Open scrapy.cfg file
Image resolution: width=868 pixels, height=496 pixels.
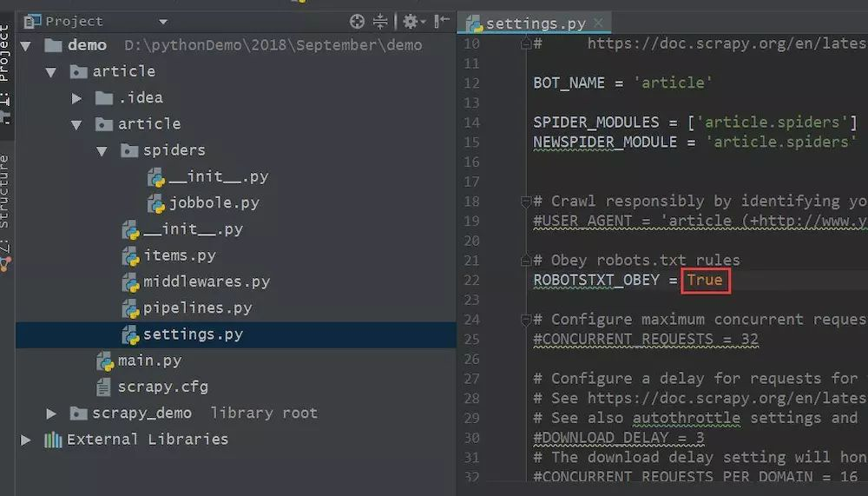236,387
